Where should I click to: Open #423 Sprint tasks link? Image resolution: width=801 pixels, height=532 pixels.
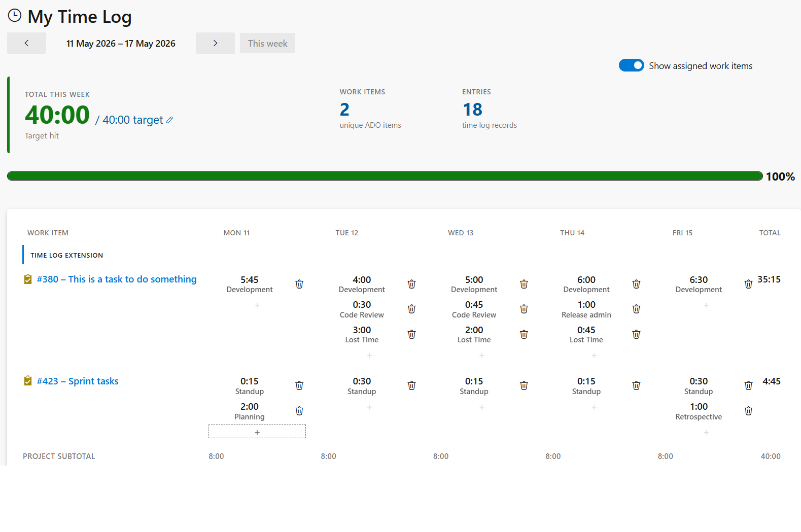pos(78,381)
